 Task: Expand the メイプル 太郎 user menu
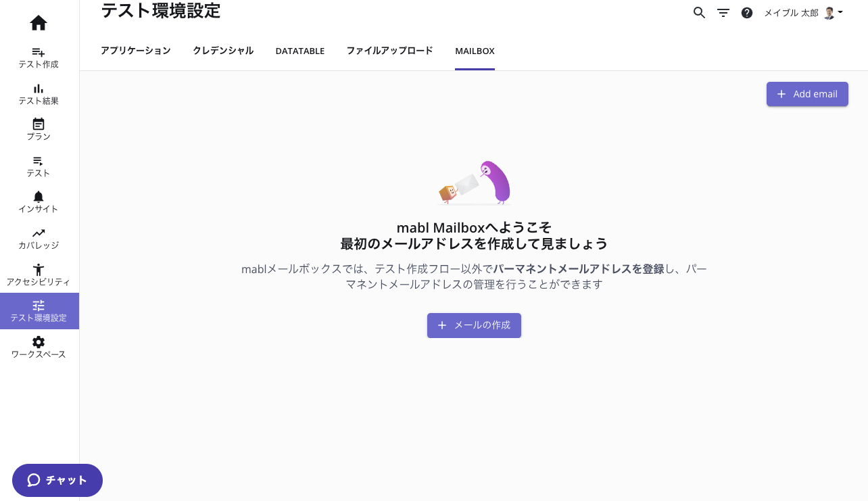(x=804, y=13)
